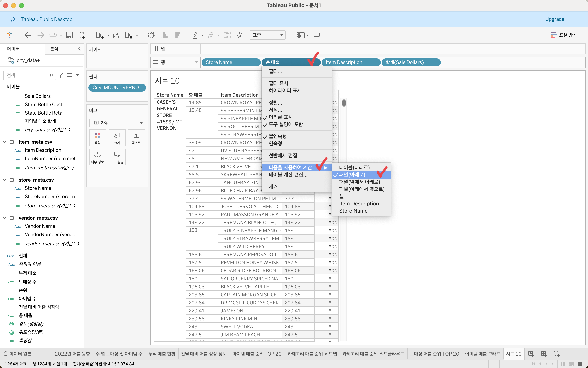The width and height of the screenshot is (588, 368).
Task: Click the add new data source icon
Action: click(82, 35)
